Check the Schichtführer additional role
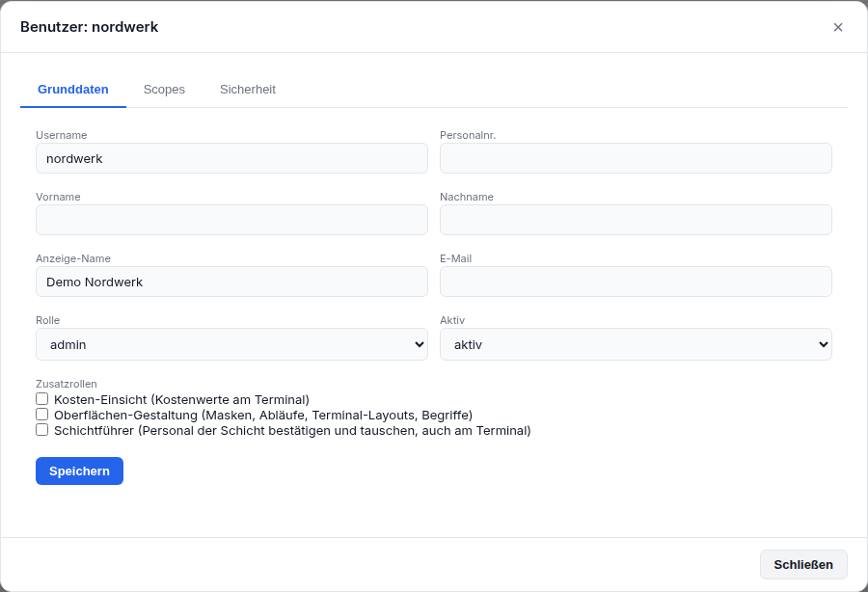The width and height of the screenshot is (868, 592). point(42,430)
